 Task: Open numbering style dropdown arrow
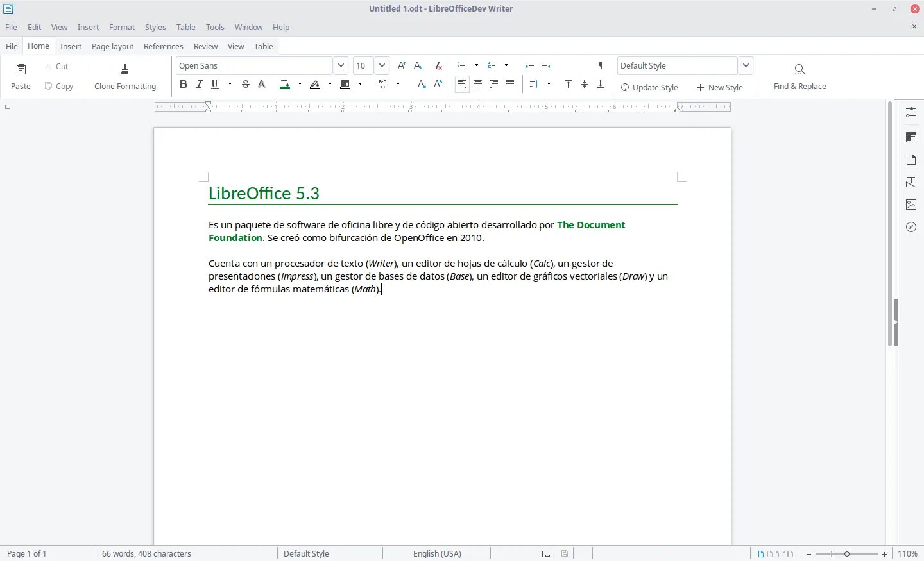coord(506,65)
